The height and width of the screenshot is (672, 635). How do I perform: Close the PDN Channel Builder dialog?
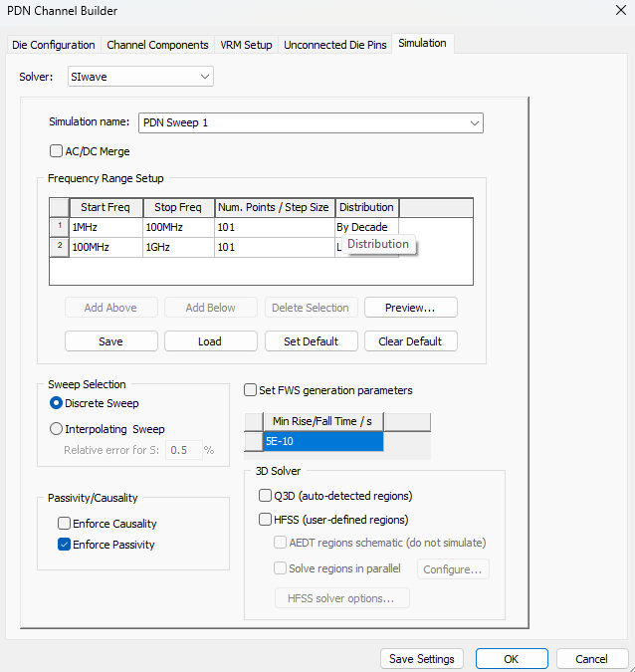click(x=613, y=11)
